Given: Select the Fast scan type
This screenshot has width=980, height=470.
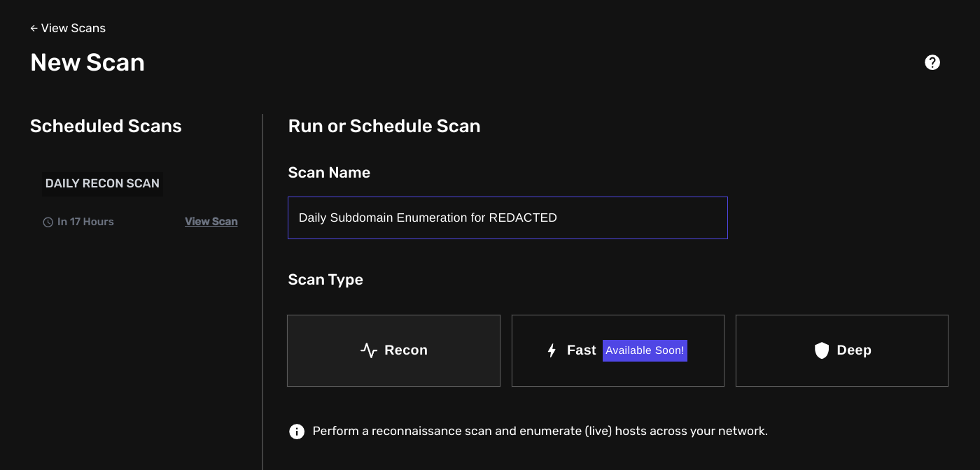Looking at the screenshot, I should (617, 350).
